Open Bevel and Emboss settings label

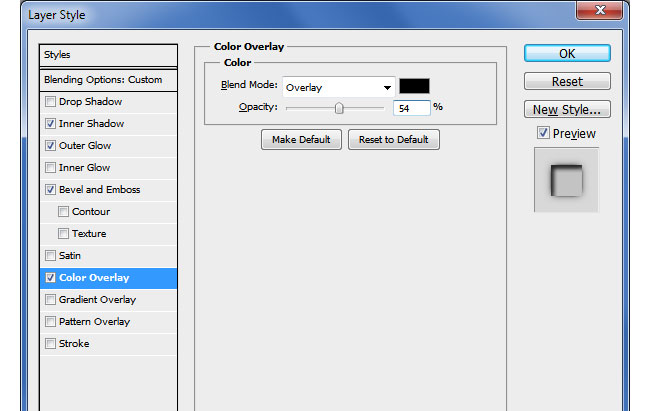(99, 190)
